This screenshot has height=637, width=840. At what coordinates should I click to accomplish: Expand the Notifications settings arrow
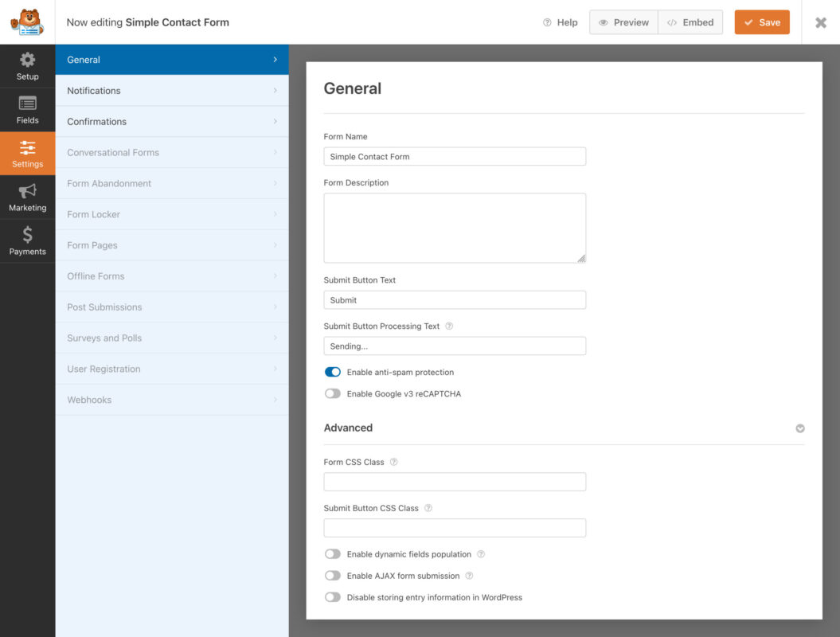276,90
